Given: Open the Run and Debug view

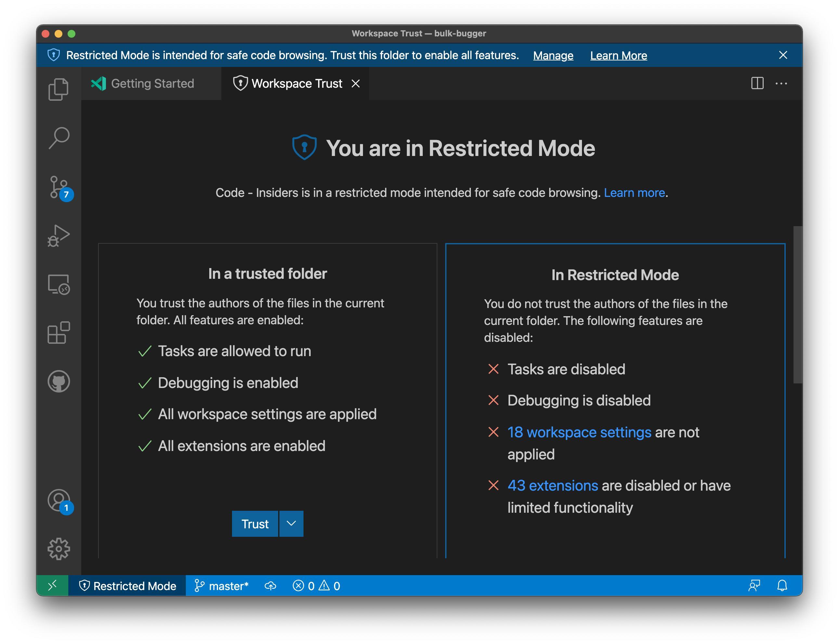Looking at the screenshot, I should point(58,235).
